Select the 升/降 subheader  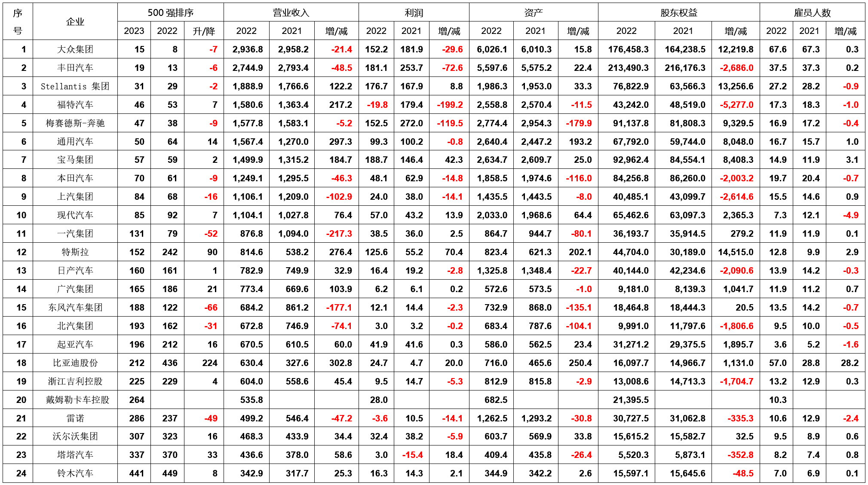tap(204, 31)
